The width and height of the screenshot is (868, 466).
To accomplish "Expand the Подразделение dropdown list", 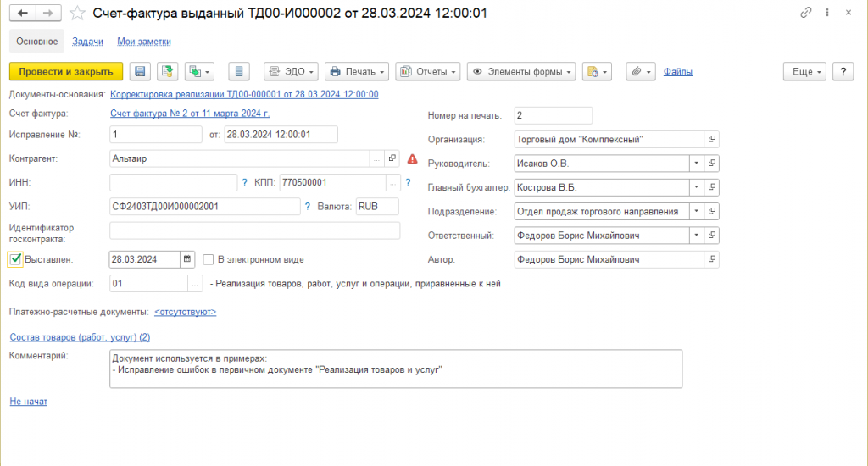I will [697, 211].
